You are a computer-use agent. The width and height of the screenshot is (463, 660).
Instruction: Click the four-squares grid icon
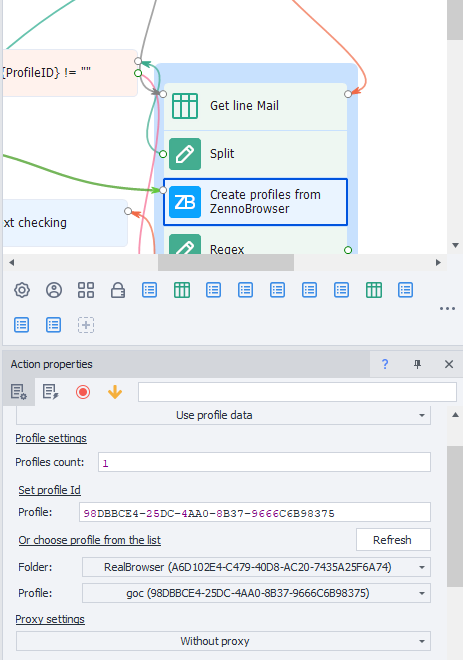(86, 290)
